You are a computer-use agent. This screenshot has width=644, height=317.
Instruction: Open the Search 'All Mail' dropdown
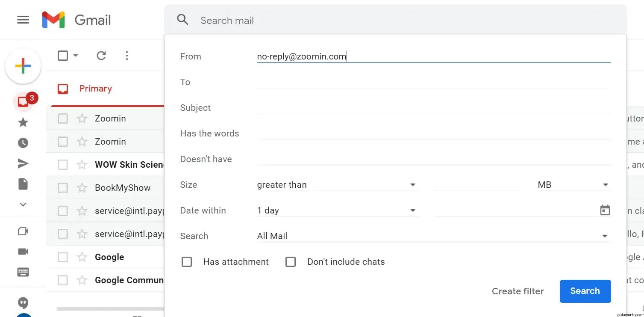(434, 236)
